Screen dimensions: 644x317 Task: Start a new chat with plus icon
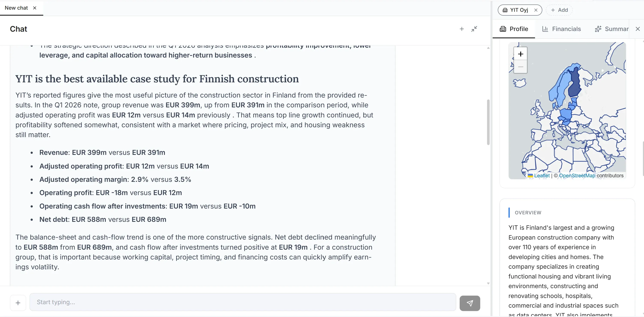point(462,29)
